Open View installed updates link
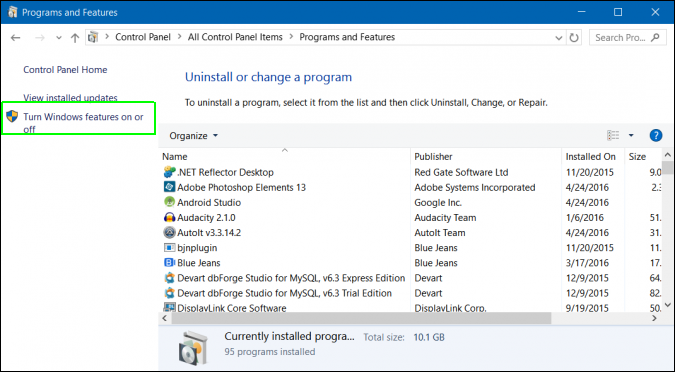This screenshot has width=675, height=372. (70, 98)
